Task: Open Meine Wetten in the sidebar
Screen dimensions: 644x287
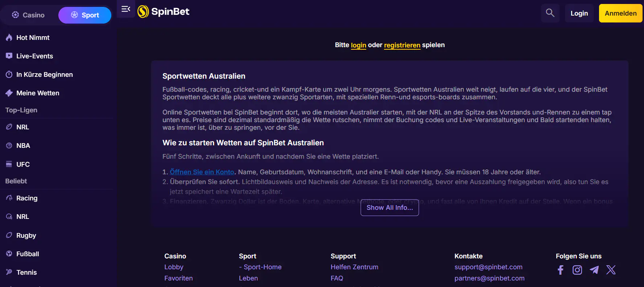Action: [33, 93]
